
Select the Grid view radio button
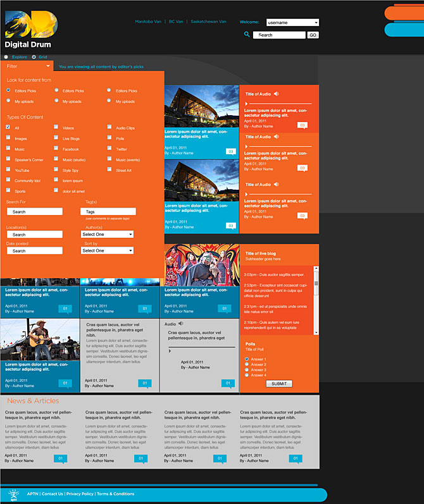click(34, 57)
